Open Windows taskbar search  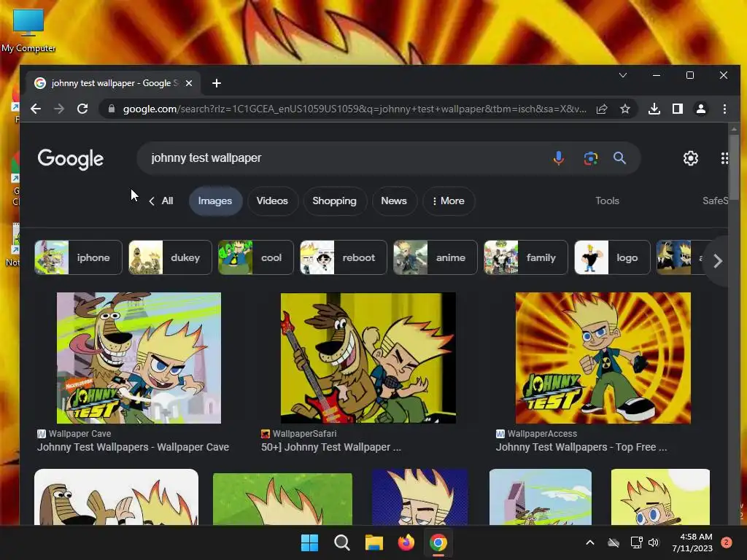click(x=341, y=542)
